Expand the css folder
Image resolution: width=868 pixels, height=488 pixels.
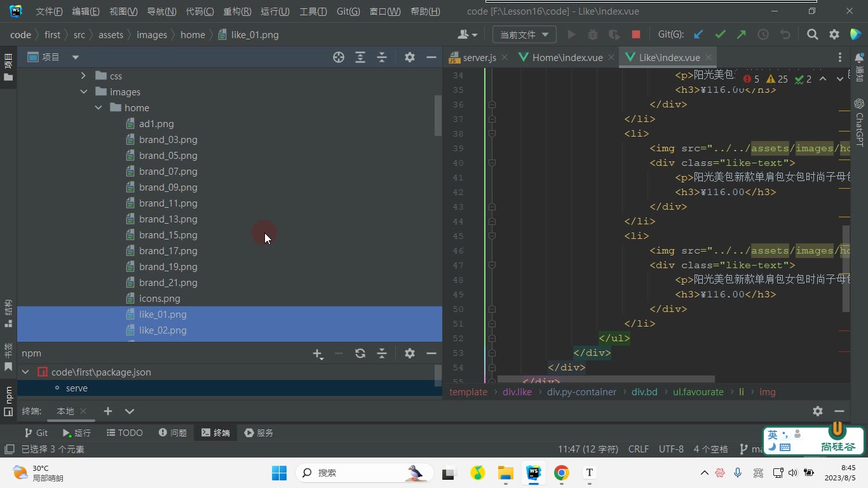click(x=83, y=76)
